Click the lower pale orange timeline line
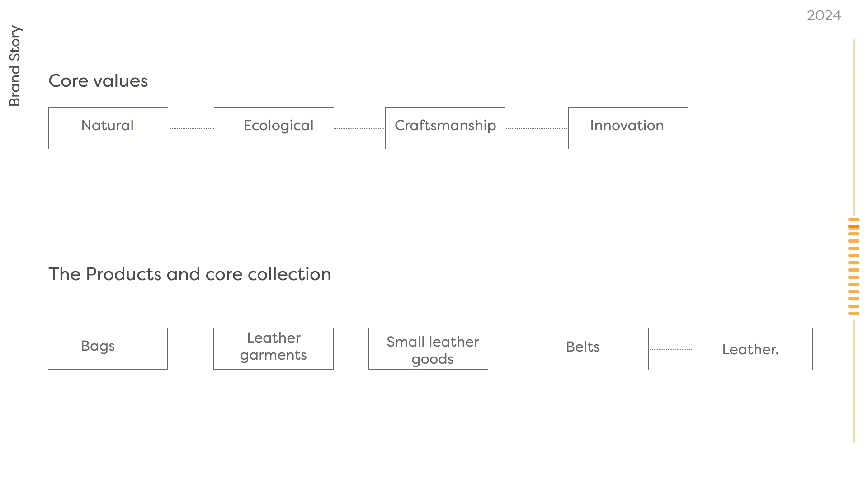Image resolution: width=868 pixels, height=488 pixels. coord(854,381)
